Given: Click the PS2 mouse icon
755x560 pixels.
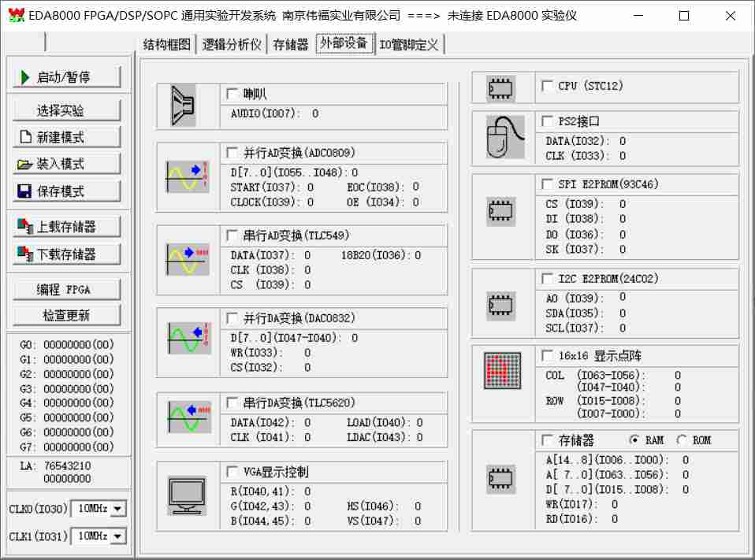Looking at the screenshot, I should click(x=504, y=135).
